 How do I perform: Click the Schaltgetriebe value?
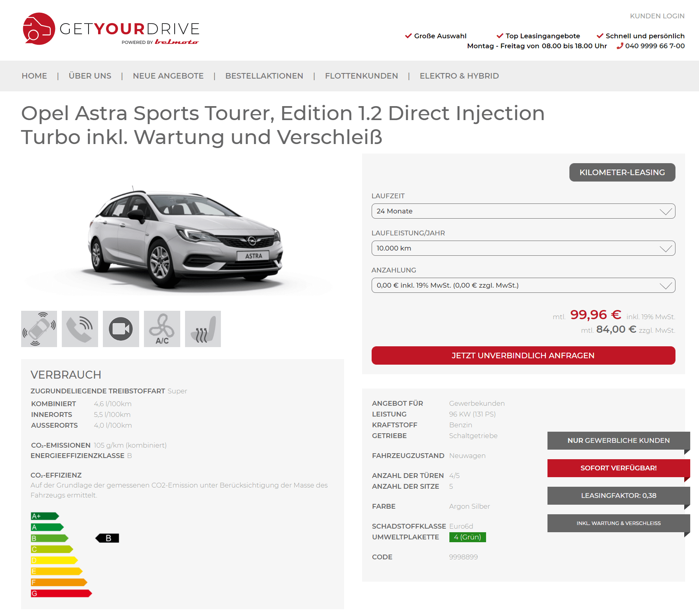click(x=473, y=436)
